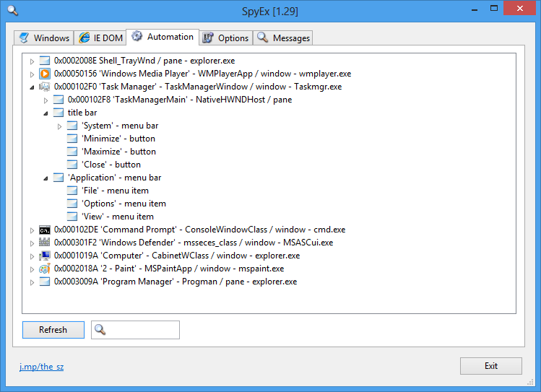Image resolution: width=541 pixels, height=392 pixels.
Task: Expand the Windows Media Player node
Action: click(32, 74)
